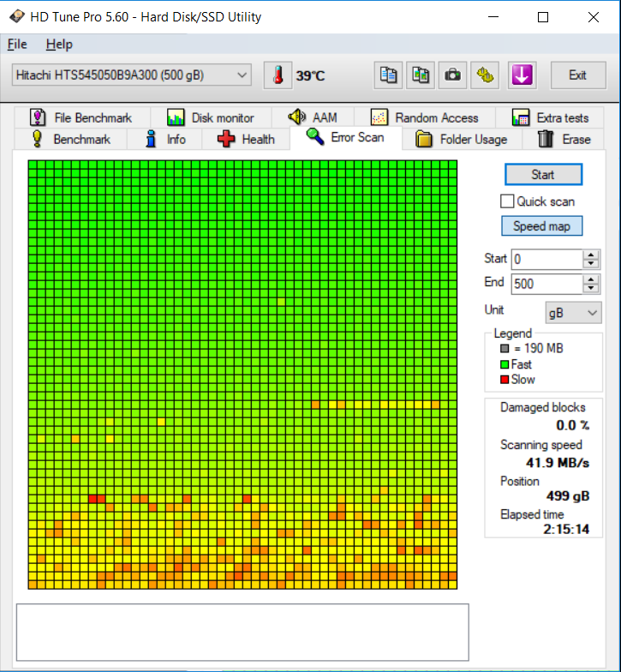The image size is (621, 672).
Task: Click the 41.9 MB/s scanning speed value
Action: pos(557,463)
